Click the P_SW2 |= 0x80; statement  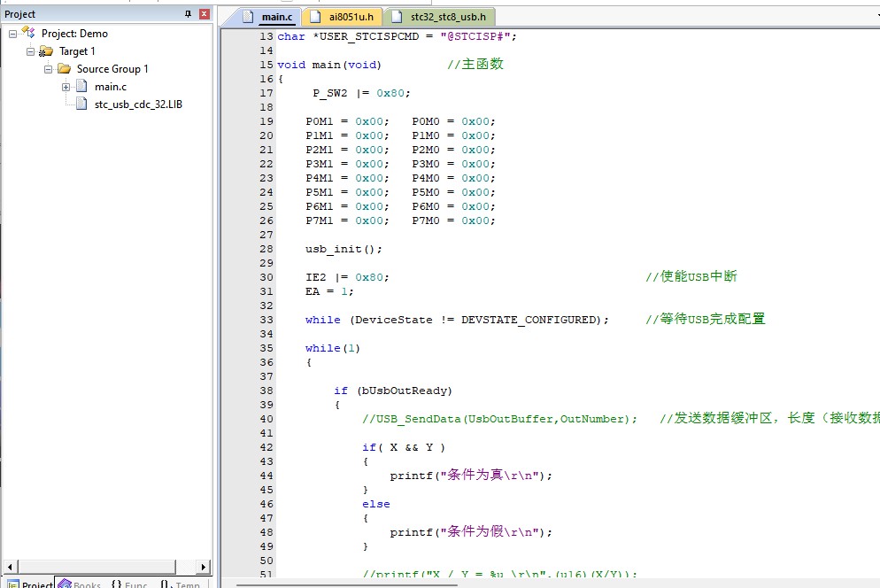pyautogui.click(x=361, y=93)
